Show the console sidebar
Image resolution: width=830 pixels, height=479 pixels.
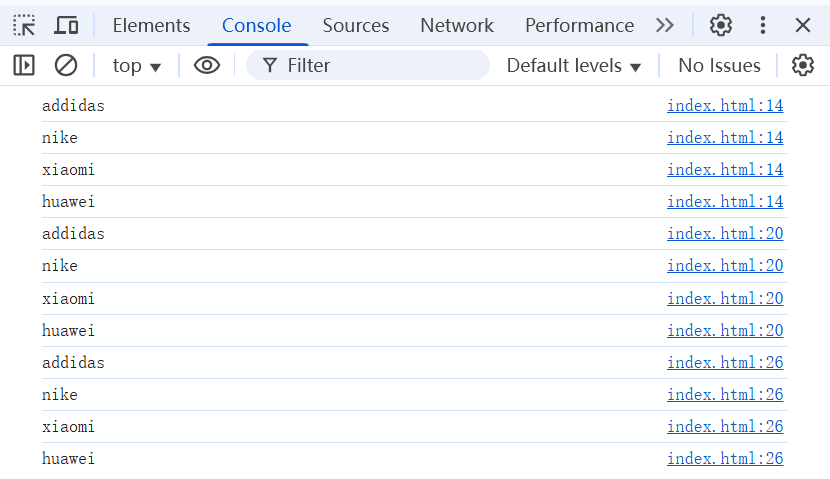pyautogui.click(x=24, y=66)
